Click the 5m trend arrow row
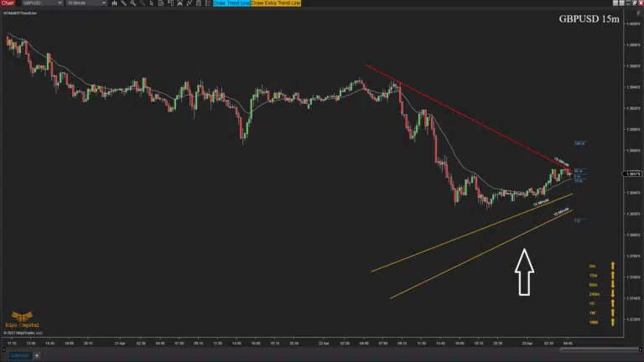 point(602,266)
